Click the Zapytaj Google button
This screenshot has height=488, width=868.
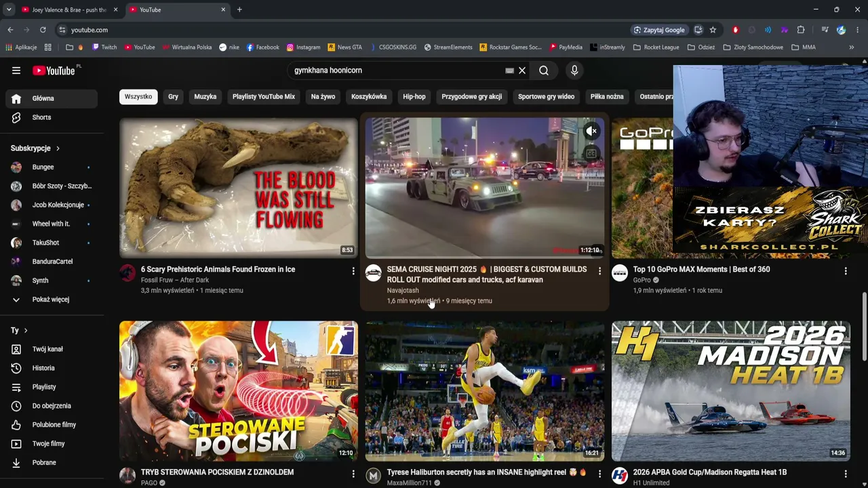[660, 30]
